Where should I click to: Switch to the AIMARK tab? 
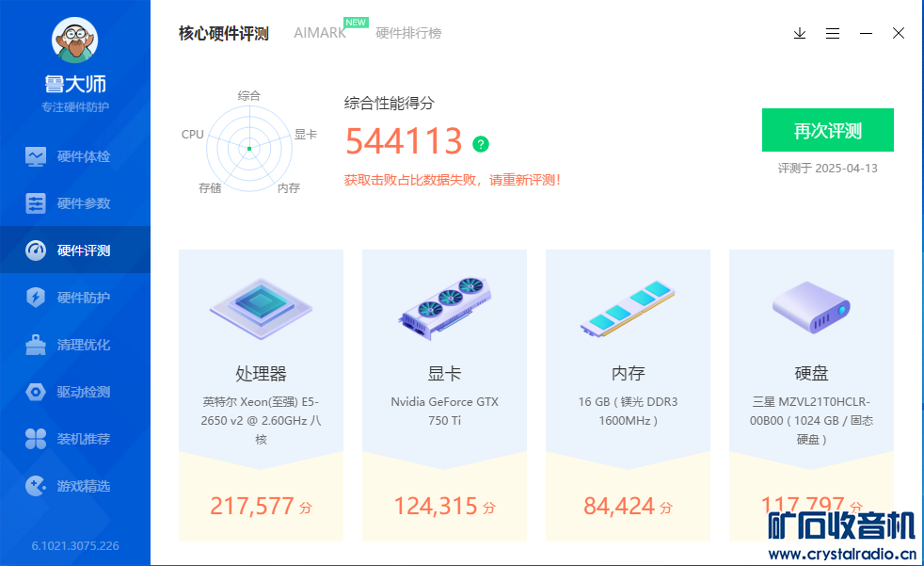(320, 33)
